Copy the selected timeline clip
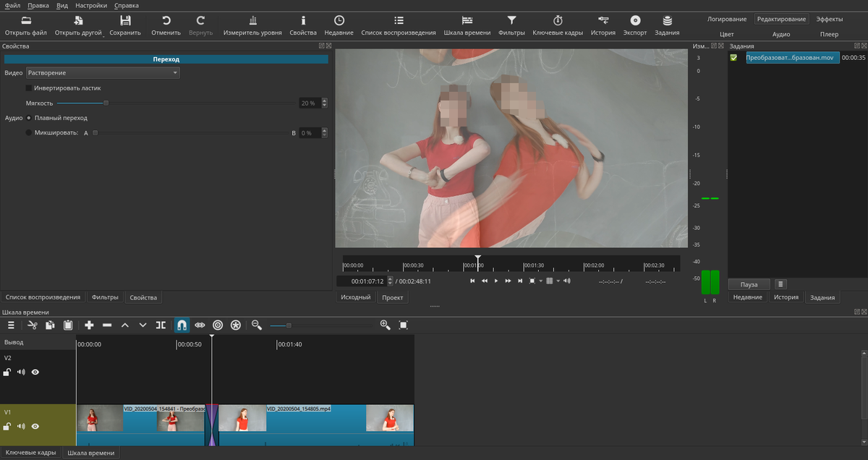868x460 pixels. coord(50,325)
